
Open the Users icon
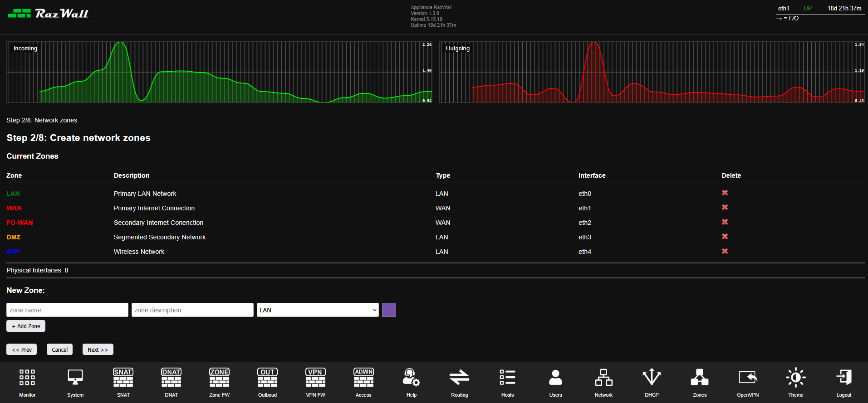click(556, 378)
